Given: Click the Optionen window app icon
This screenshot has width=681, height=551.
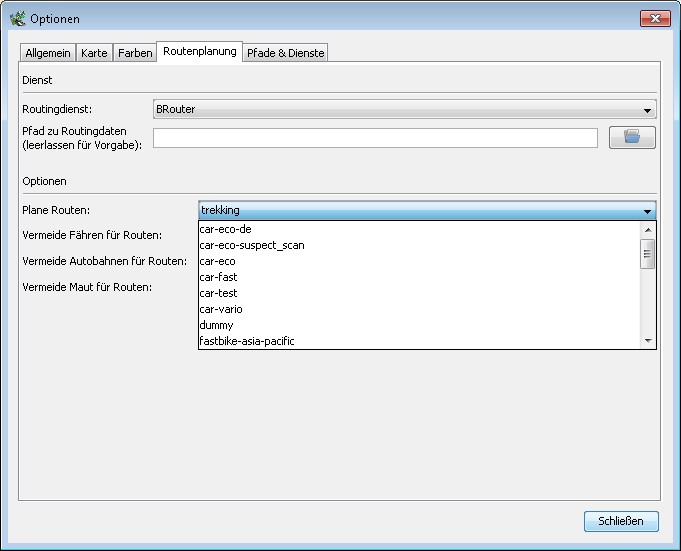Looking at the screenshot, I should click(16, 19).
